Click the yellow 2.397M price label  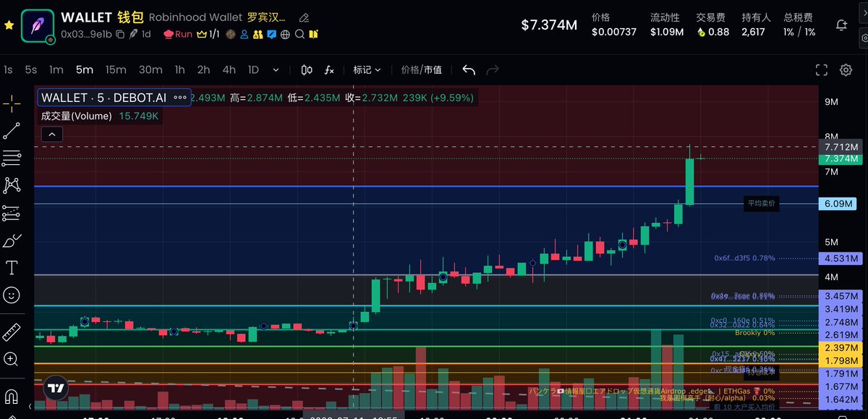tap(841, 349)
